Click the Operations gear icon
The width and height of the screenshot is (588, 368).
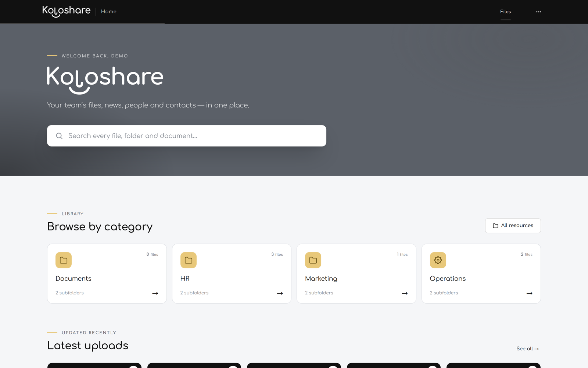pos(438,260)
